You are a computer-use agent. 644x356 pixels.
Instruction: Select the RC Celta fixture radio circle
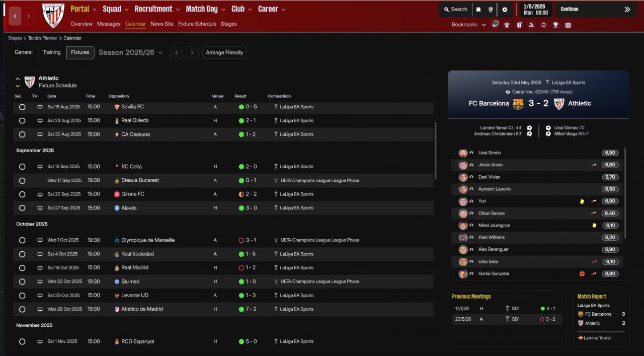[22, 167]
